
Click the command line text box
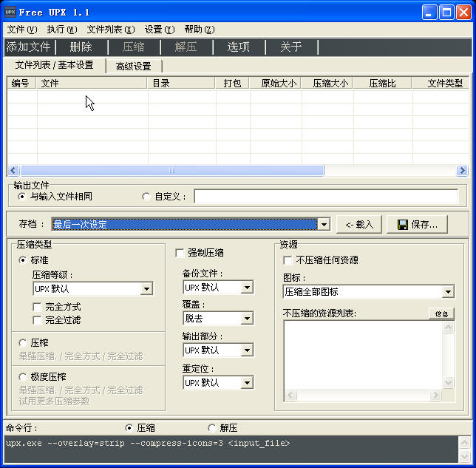pos(231,450)
